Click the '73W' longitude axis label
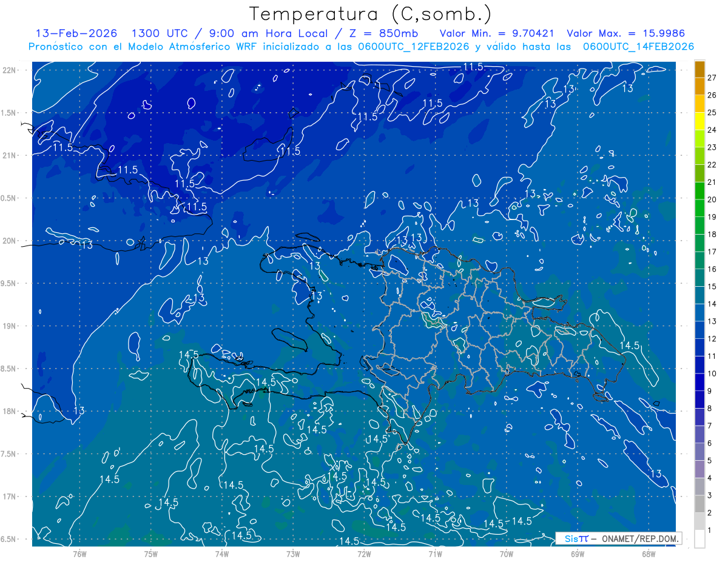728x562 pixels. [293, 554]
